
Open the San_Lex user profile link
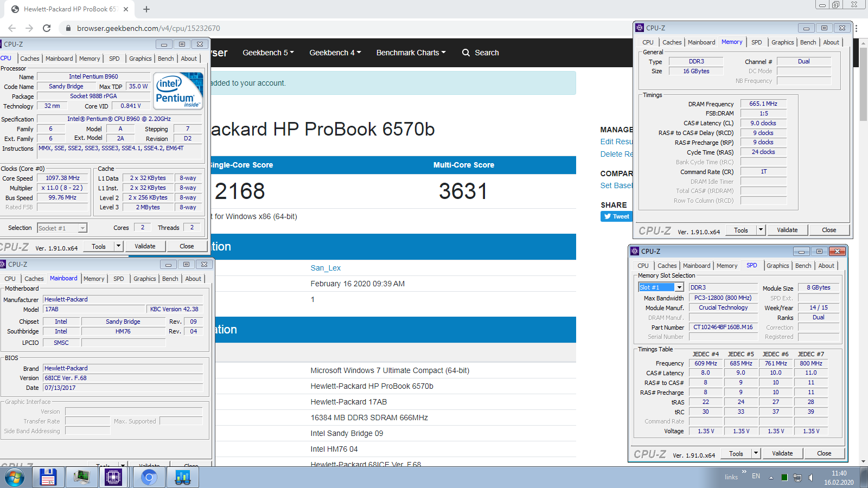point(325,268)
